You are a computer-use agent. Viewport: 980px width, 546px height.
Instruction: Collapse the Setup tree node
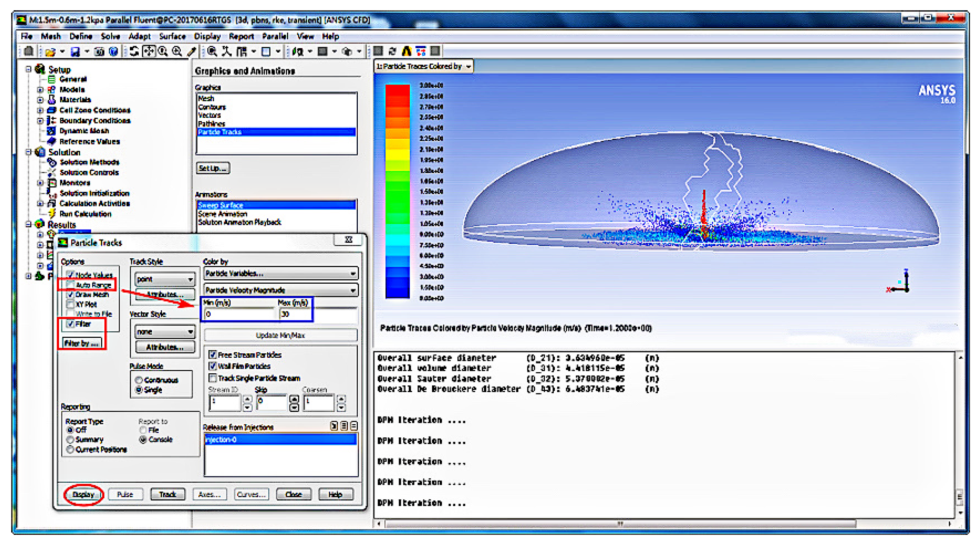coord(28,69)
